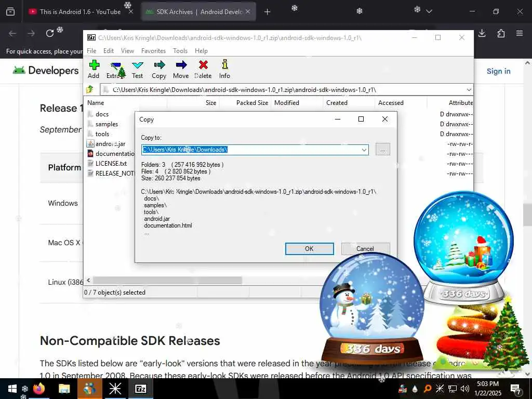Click the documentation file icon
The width and height of the screenshot is (532, 399).
coord(90,153)
